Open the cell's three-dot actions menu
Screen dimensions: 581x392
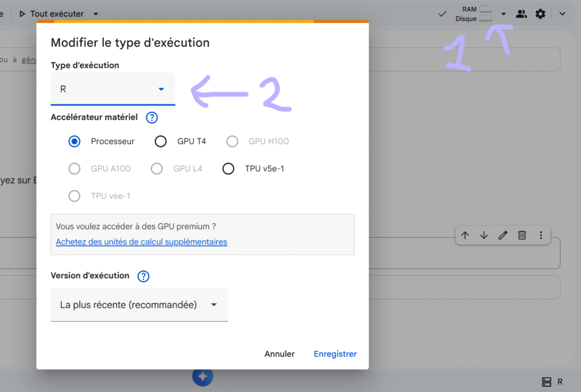541,235
